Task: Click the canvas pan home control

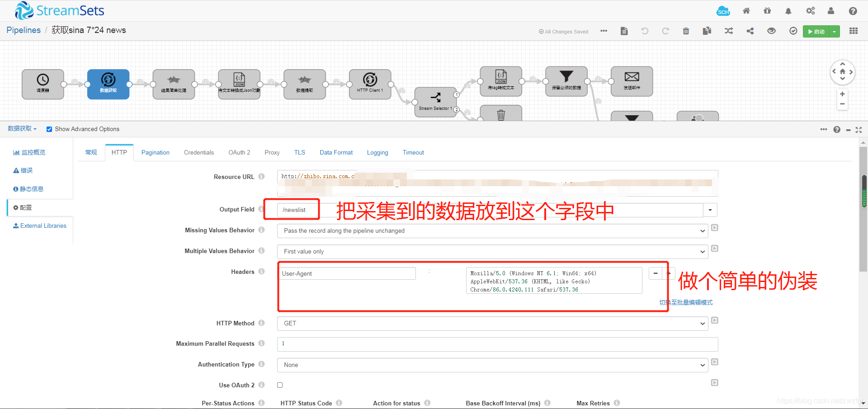Action: (x=843, y=72)
